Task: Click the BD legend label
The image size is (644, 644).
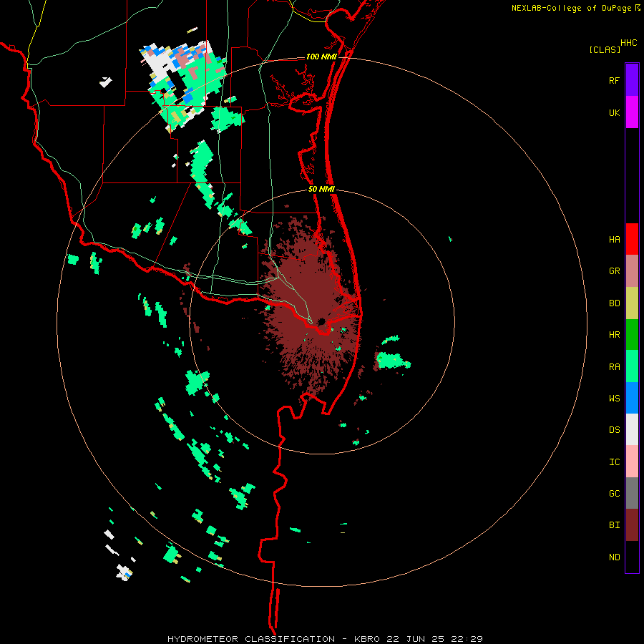Action: [x=614, y=303]
